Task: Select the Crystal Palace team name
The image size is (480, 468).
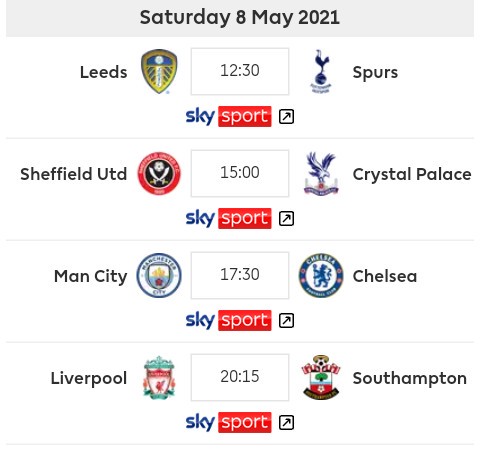Action: point(412,174)
